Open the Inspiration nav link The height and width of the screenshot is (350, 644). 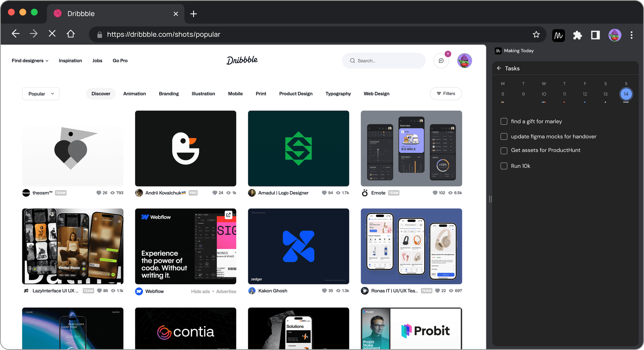70,61
